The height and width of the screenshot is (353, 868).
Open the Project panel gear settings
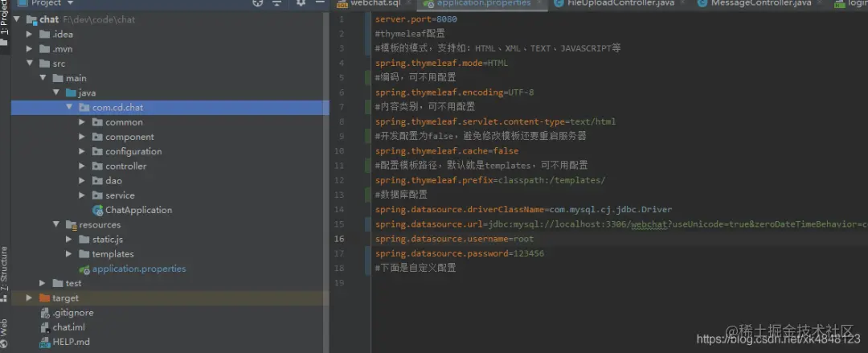click(301, 2)
